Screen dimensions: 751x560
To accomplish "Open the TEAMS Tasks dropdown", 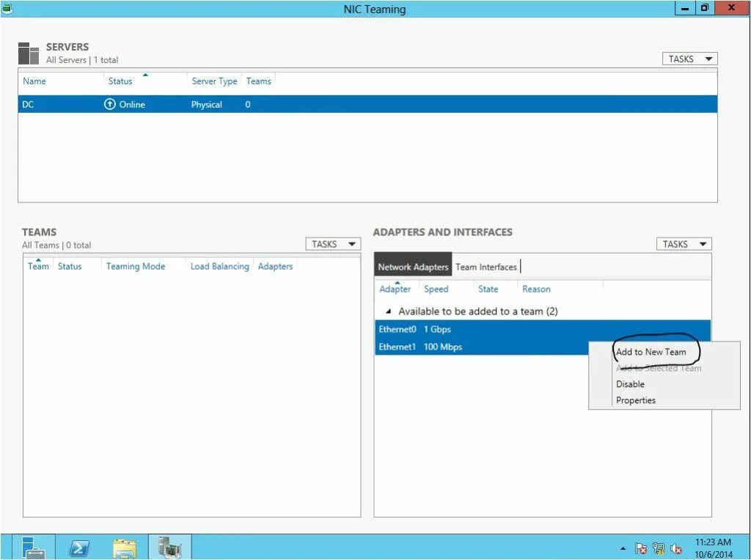I will tap(332, 243).
